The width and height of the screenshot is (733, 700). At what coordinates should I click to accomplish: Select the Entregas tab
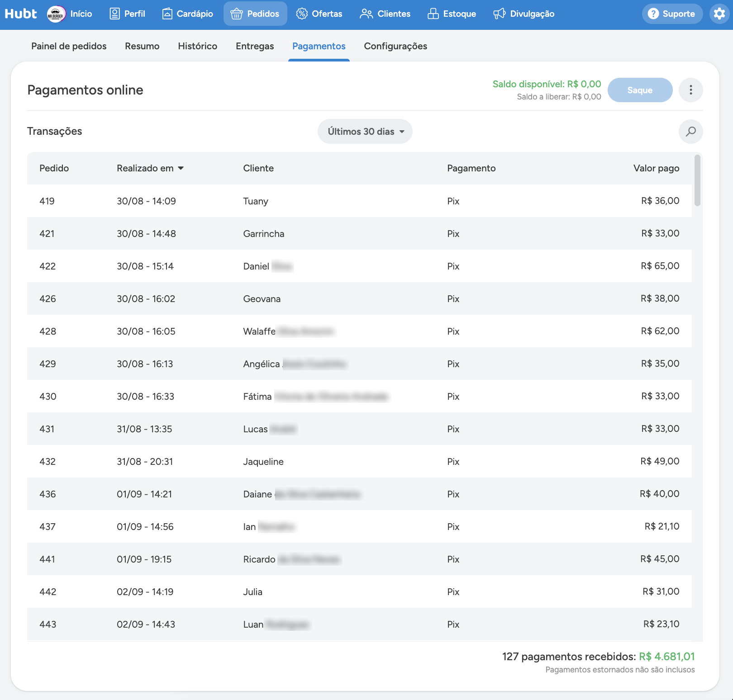tap(255, 46)
